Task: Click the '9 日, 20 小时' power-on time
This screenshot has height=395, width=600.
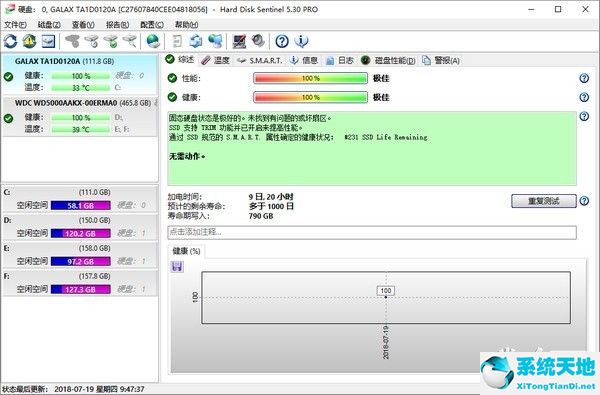Action: [x=271, y=197]
